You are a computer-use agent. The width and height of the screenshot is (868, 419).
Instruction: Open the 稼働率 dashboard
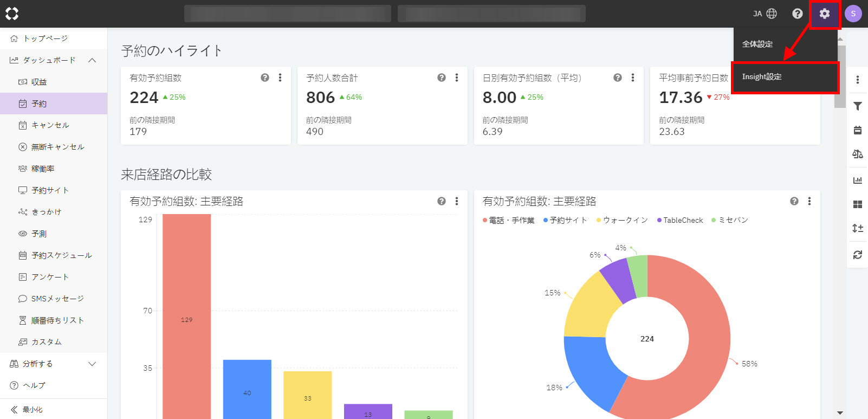(53, 169)
